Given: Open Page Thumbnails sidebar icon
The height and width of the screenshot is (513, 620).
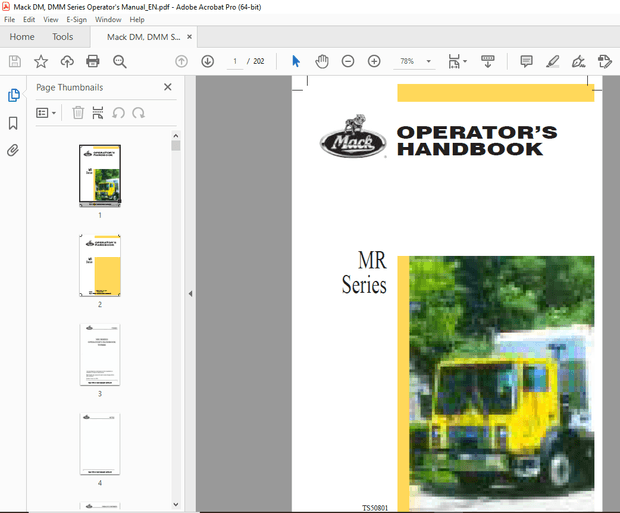Looking at the screenshot, I should click(x=13, y=95).
